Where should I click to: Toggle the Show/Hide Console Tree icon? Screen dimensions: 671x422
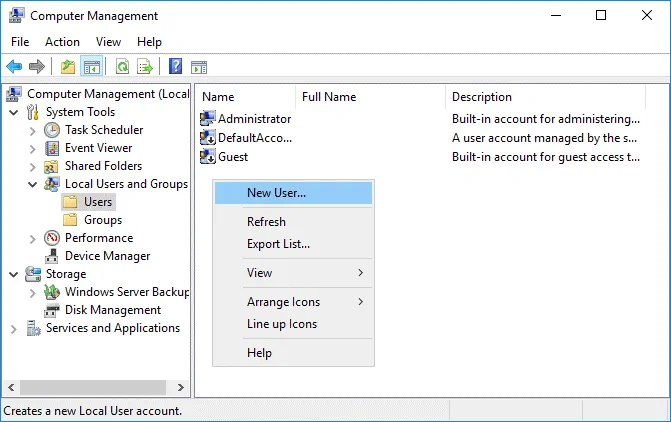(x=91, y=67)
